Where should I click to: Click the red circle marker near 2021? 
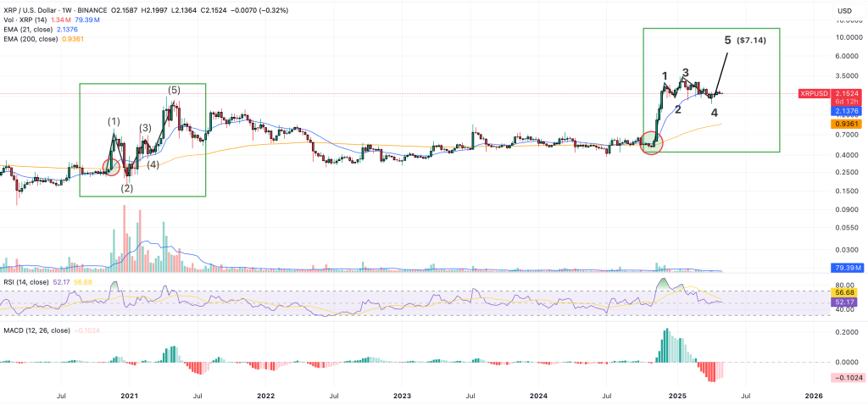113,167
